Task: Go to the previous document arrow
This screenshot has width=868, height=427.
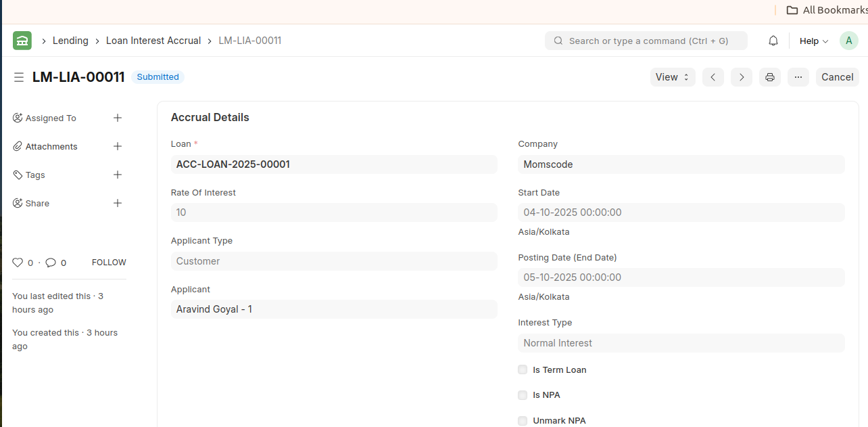Action: pyautogui.click(x=713, y=77)
